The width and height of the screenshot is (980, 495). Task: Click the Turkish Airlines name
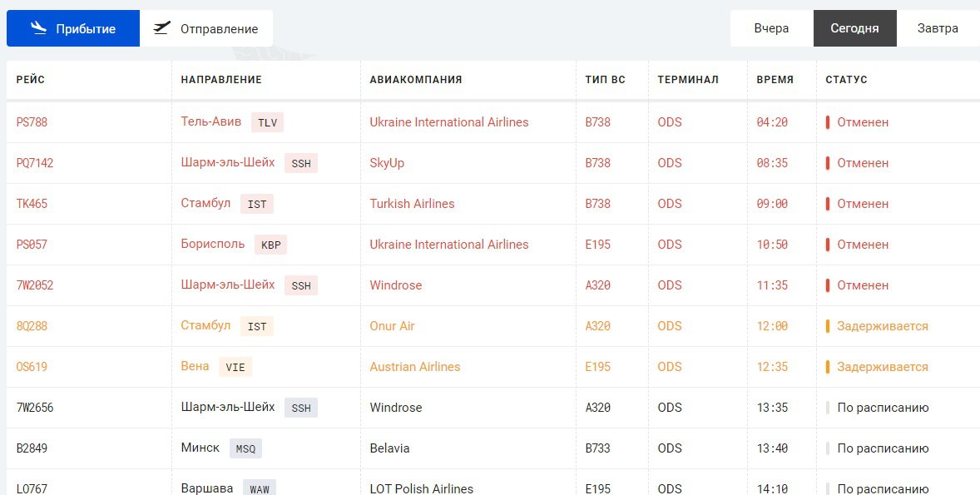(x=412, y=204)
